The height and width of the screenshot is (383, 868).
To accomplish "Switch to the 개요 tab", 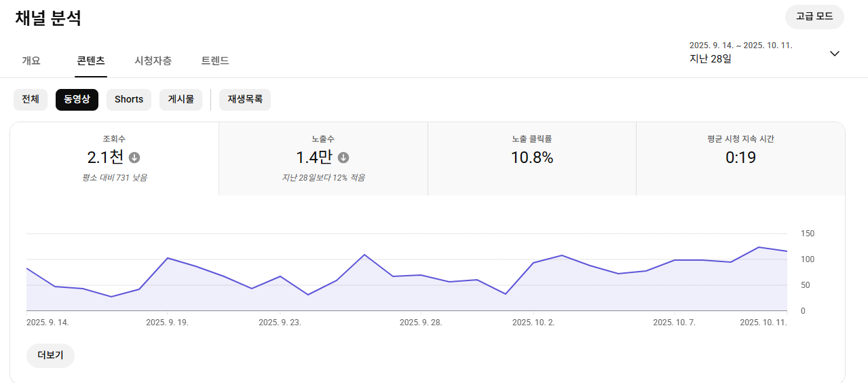I will point(31,60).
